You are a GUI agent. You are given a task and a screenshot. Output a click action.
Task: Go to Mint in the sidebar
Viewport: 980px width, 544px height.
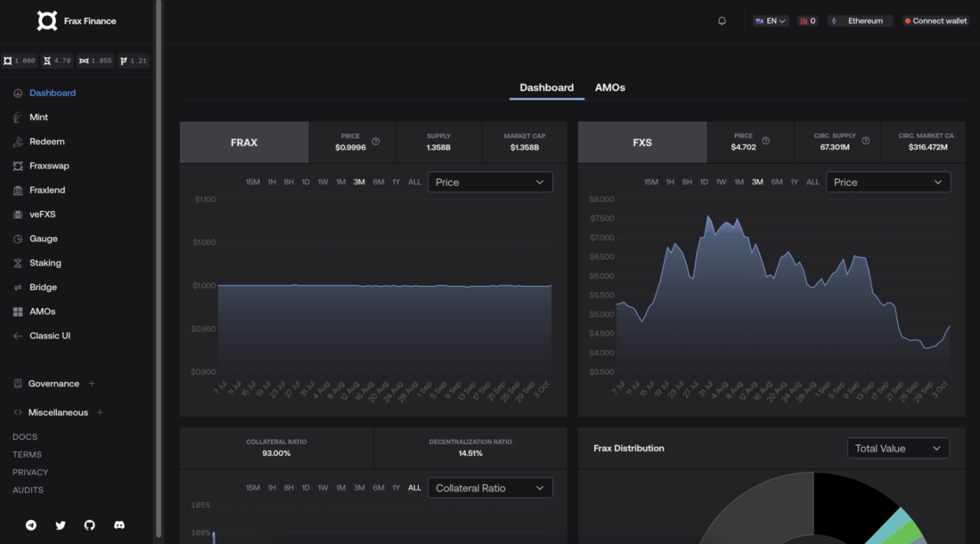(39, 117)
